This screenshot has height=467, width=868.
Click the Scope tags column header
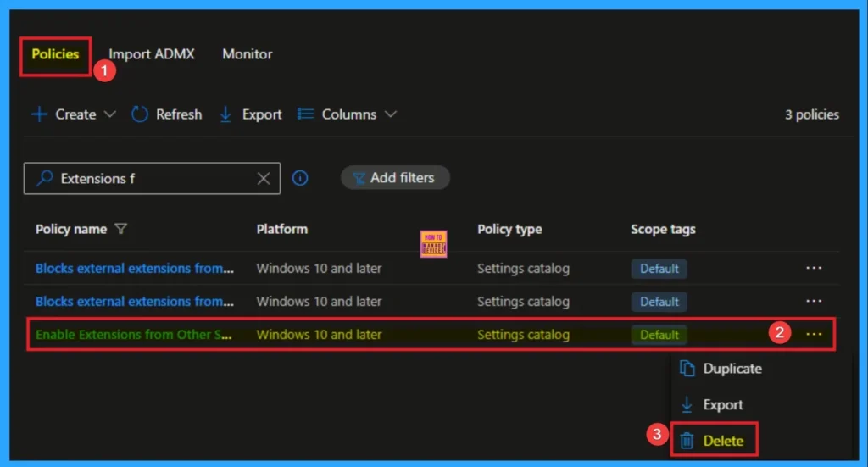[x=663, y=229]
